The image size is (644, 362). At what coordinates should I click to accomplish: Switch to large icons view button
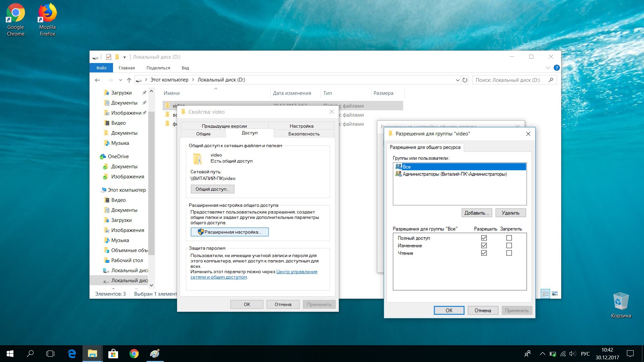(555, 294)
